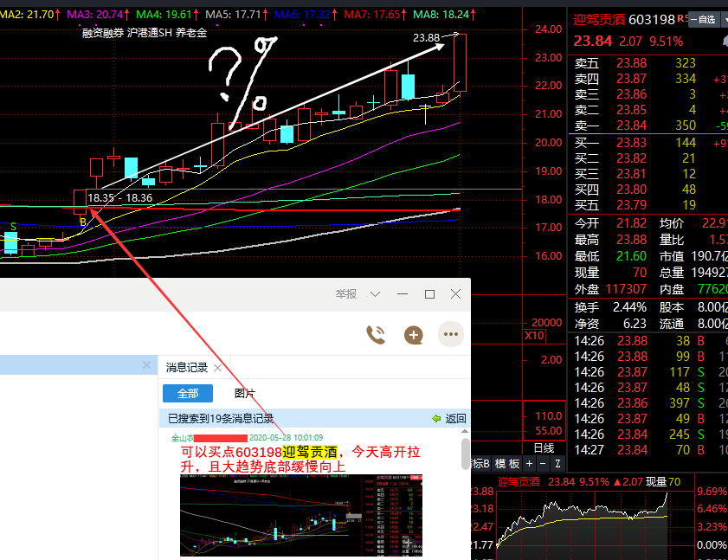Select the 卖一 23.84 order book row
The width and height of the screenshot is (728, 560).
(x=647, y=126)
